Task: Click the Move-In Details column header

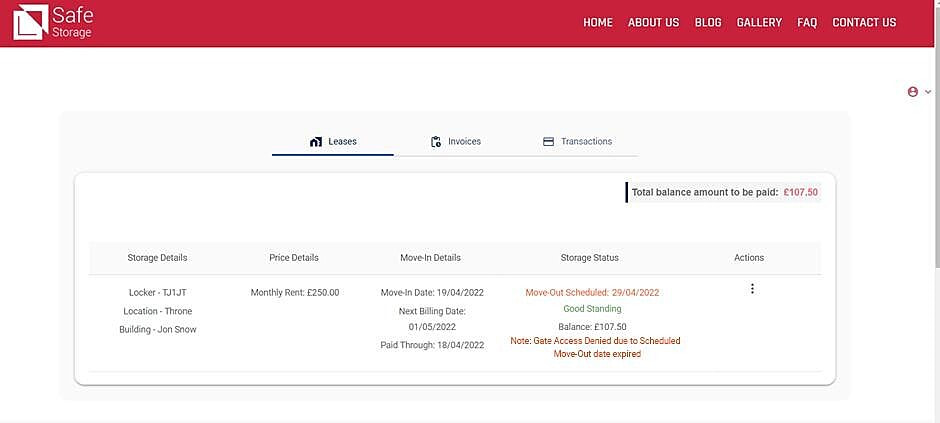Action: click(x=430, y=258)
